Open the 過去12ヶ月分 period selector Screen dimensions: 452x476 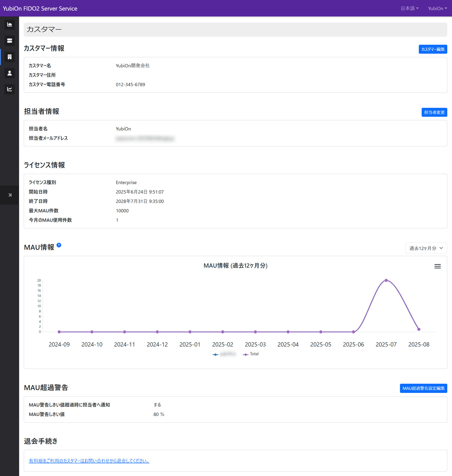click(426, 248)
